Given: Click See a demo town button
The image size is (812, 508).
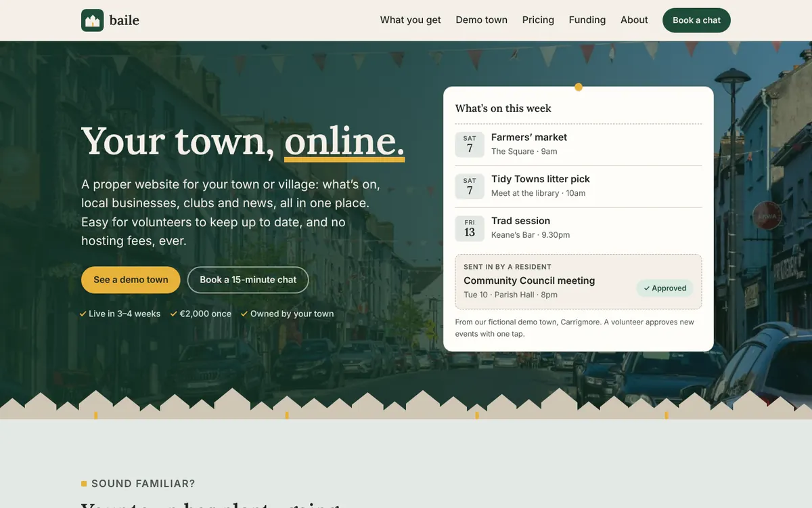Looking at the screenshot, I should coord(131,280).
